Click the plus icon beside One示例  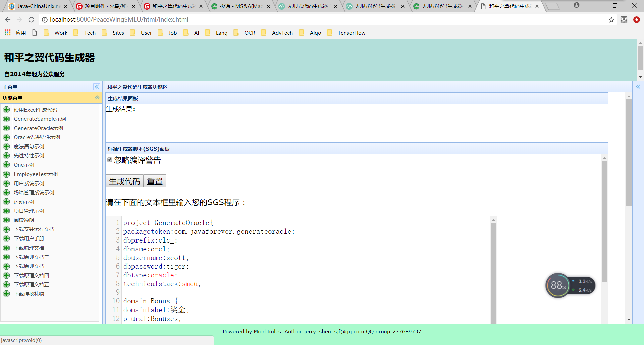click(6, 165)
